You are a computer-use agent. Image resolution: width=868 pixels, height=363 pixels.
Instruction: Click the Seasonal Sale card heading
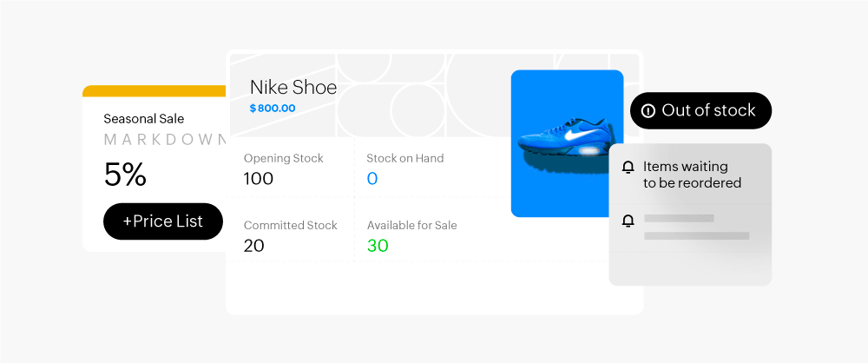tap(143, 119)
